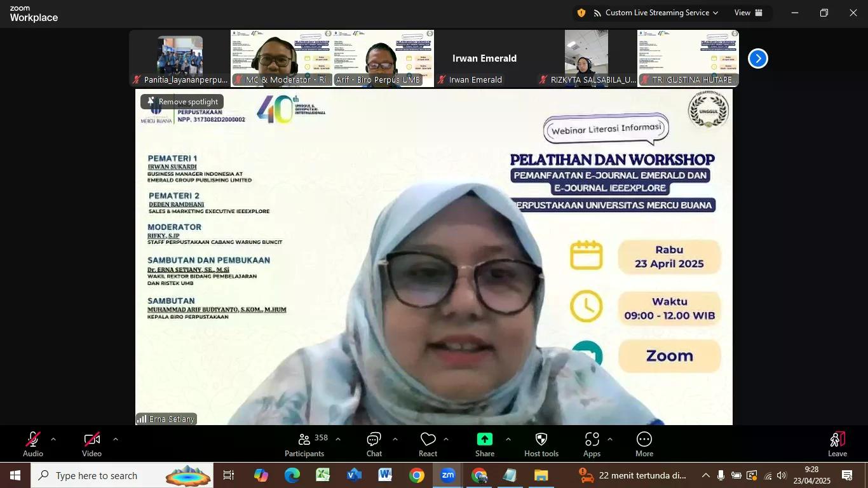Show next participants in gallery strip
This screenshot has height=488, width=868.
click(757, 58)
